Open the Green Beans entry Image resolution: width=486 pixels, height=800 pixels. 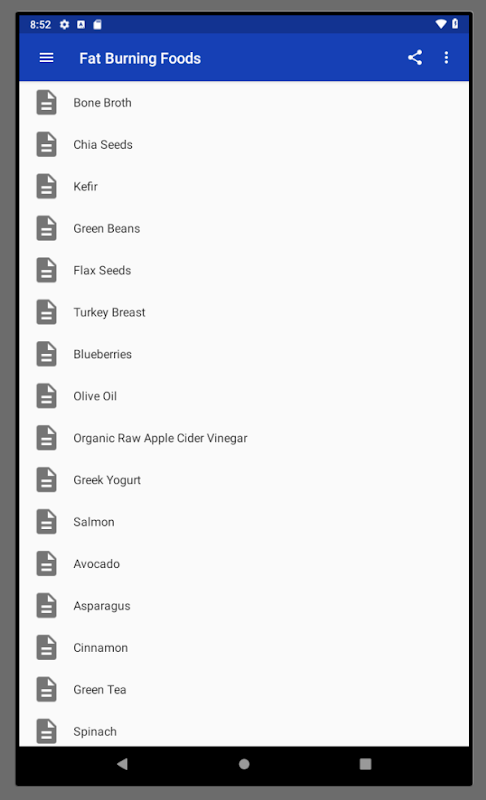coord(244,228)
